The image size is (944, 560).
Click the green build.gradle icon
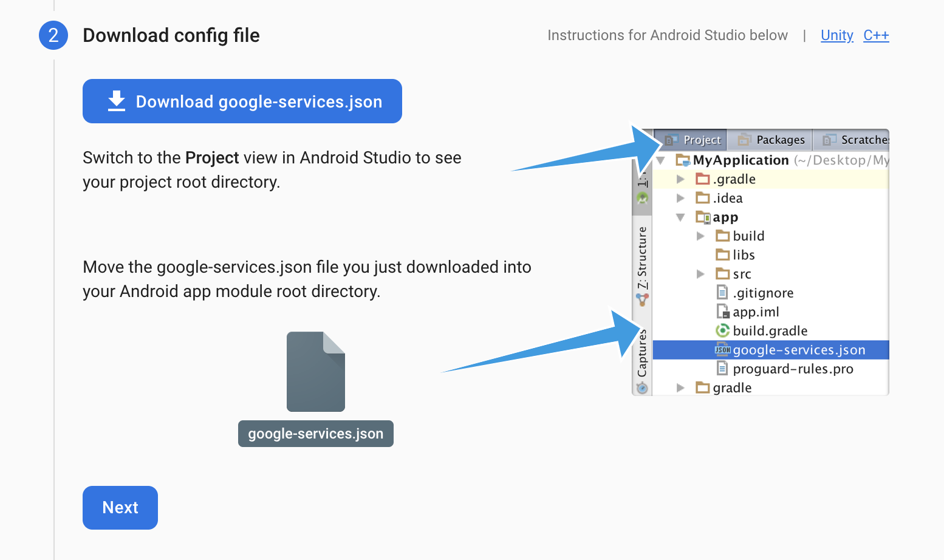722,330
